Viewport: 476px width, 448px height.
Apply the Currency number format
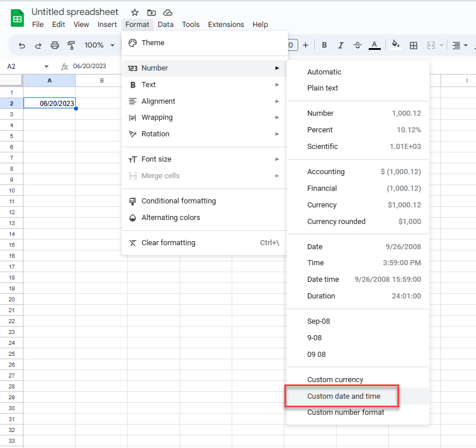[322, 205]
